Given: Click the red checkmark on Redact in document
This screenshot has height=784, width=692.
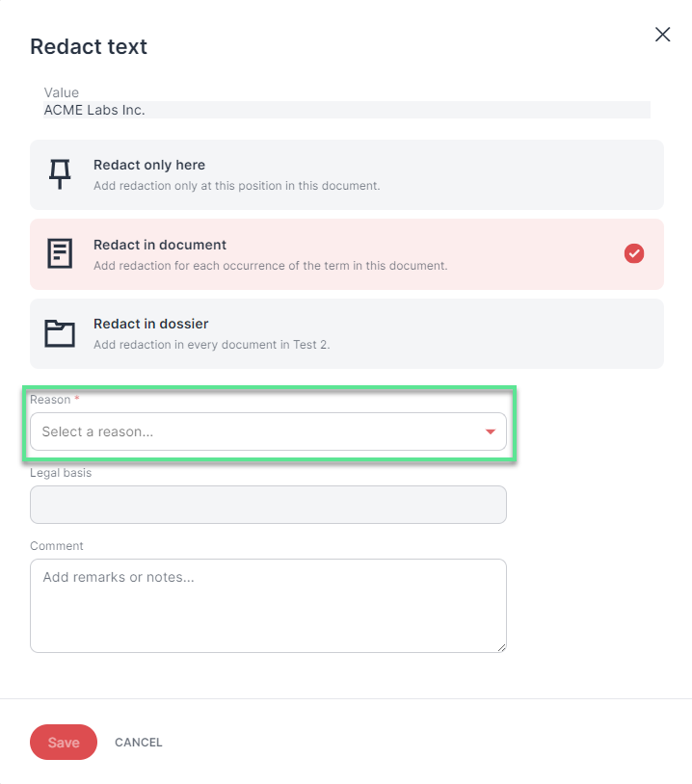Looking at the screenshot, I should click(x=634, y=253).
